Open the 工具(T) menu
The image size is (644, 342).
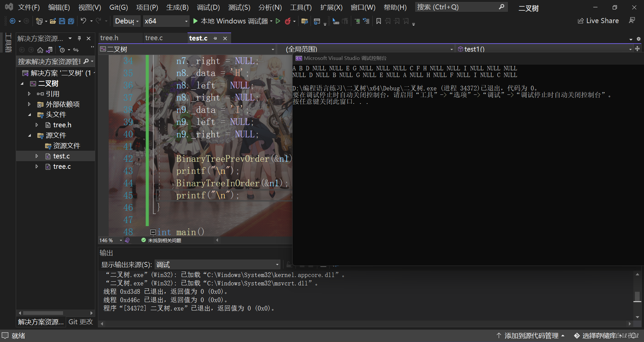(301, 7)
